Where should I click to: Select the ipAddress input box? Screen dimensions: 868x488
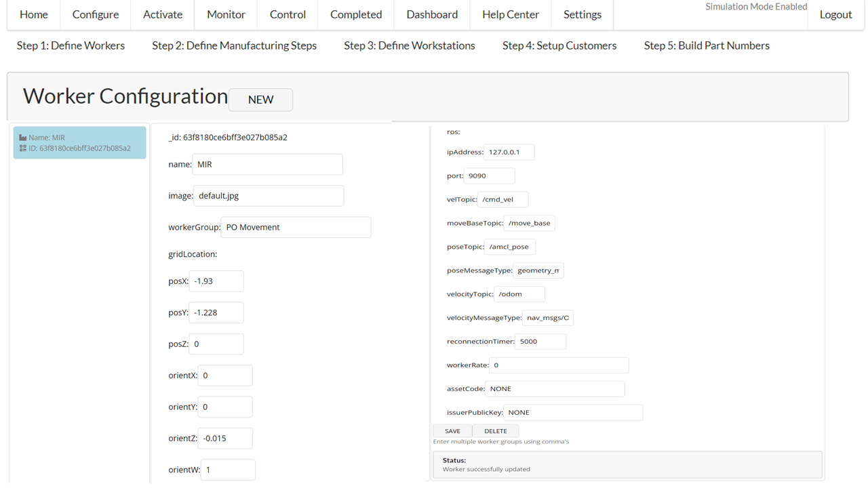[509, 152]
